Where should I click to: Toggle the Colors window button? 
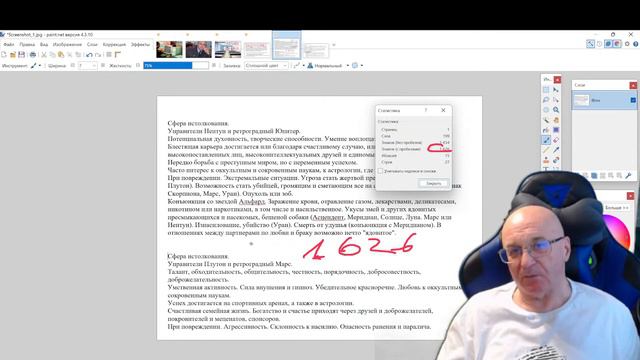pyautogui.click(x=617, y=44)
